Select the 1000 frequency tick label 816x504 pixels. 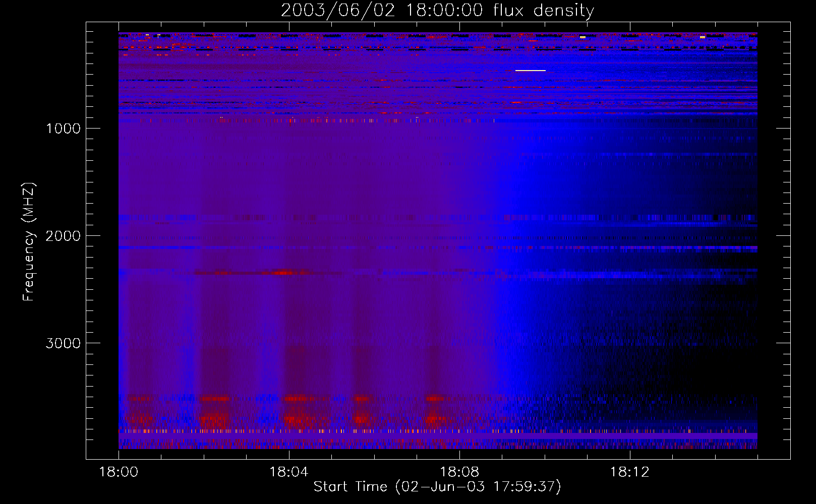63,129
